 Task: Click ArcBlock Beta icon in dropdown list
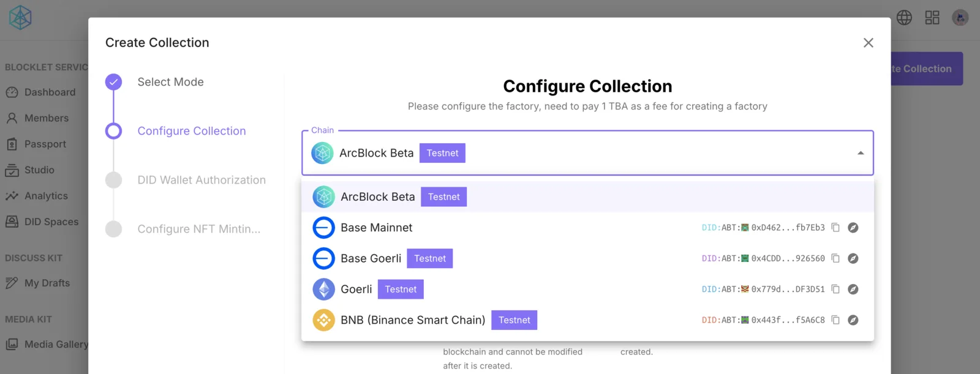tap(323, 196)
